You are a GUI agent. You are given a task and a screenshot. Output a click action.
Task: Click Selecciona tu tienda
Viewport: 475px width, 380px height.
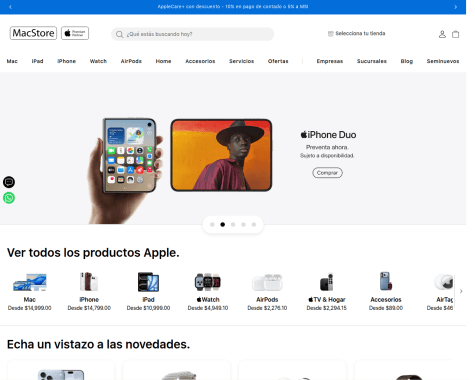[360, 33]
